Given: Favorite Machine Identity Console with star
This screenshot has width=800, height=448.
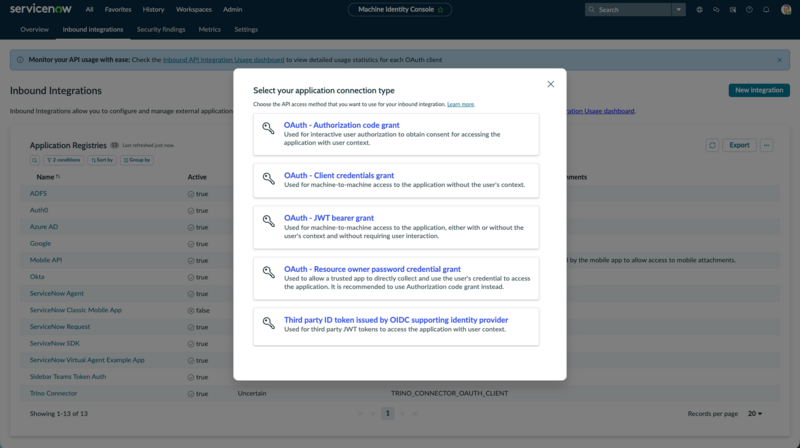Looking at the screenshot, I should [x=441, y=10].
